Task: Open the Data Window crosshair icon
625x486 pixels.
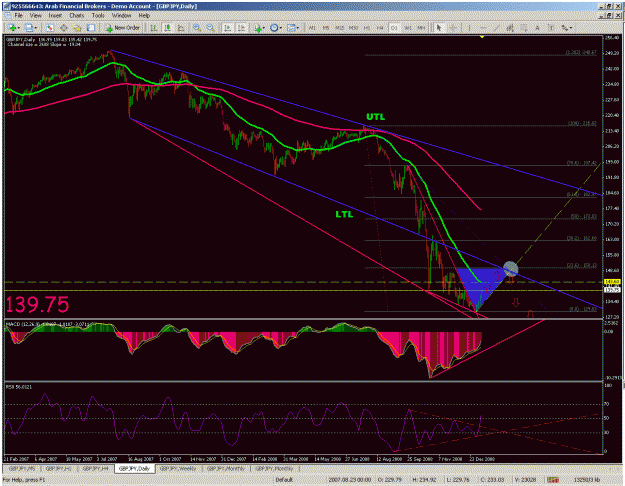Action: pyautogui.click(x=63, y=28)
